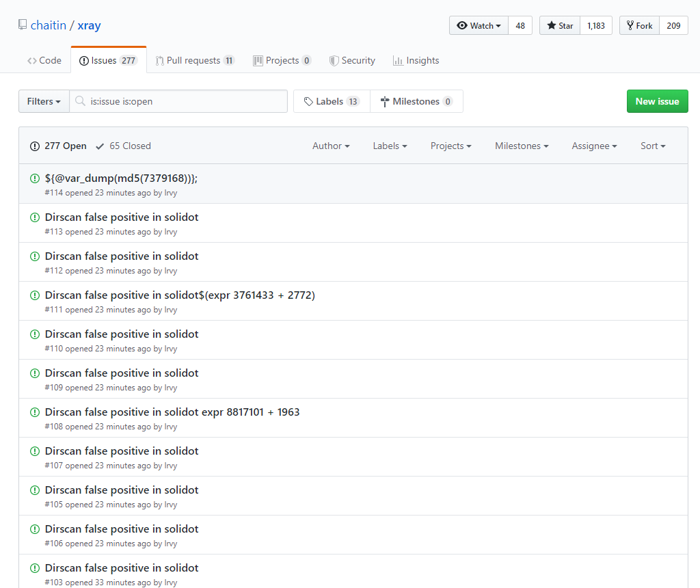Open issue titled ${@var_dump(md5(7379168))};
Viewport: 700px width, 588px height.
[121, 178]
